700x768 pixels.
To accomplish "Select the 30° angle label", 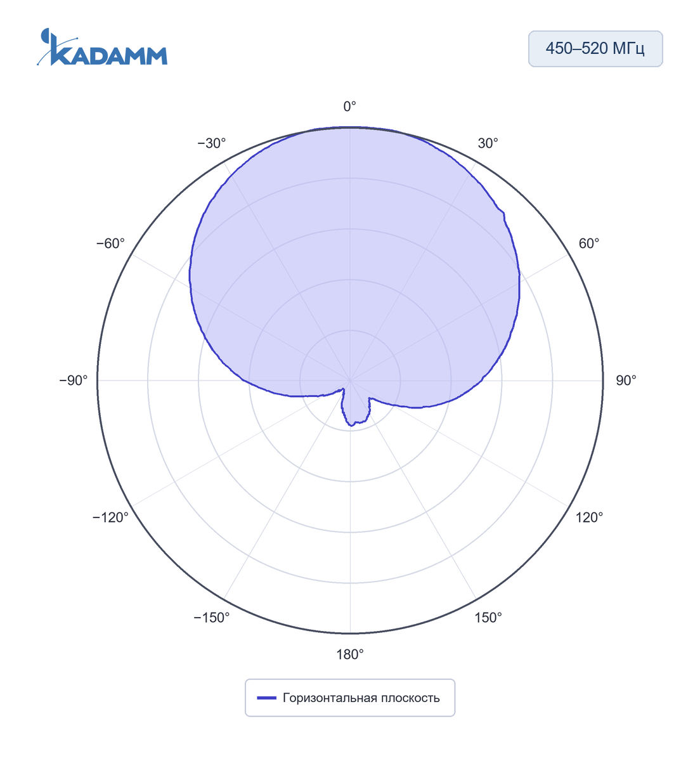I will coord(488,143).
